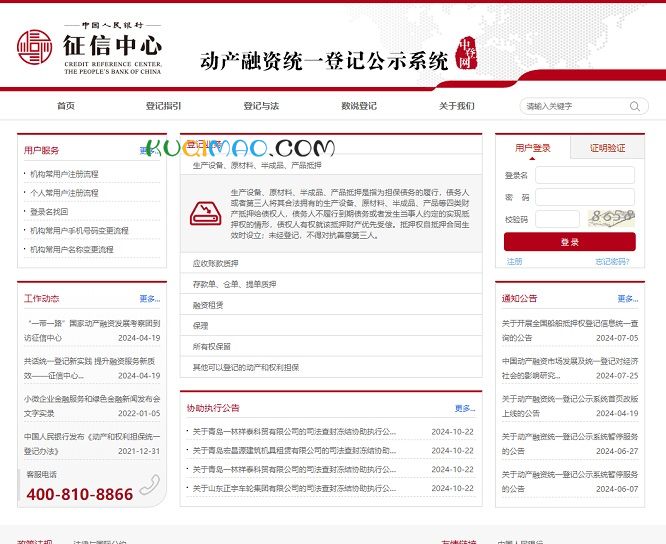Open 机构常用户名称变更流程 link

(72, 249)
